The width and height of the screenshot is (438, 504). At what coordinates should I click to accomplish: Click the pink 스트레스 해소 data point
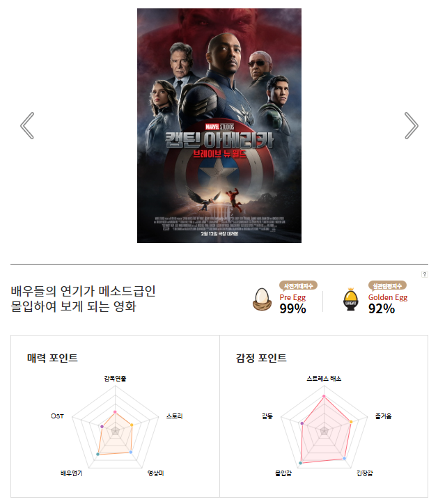[324, 396]
